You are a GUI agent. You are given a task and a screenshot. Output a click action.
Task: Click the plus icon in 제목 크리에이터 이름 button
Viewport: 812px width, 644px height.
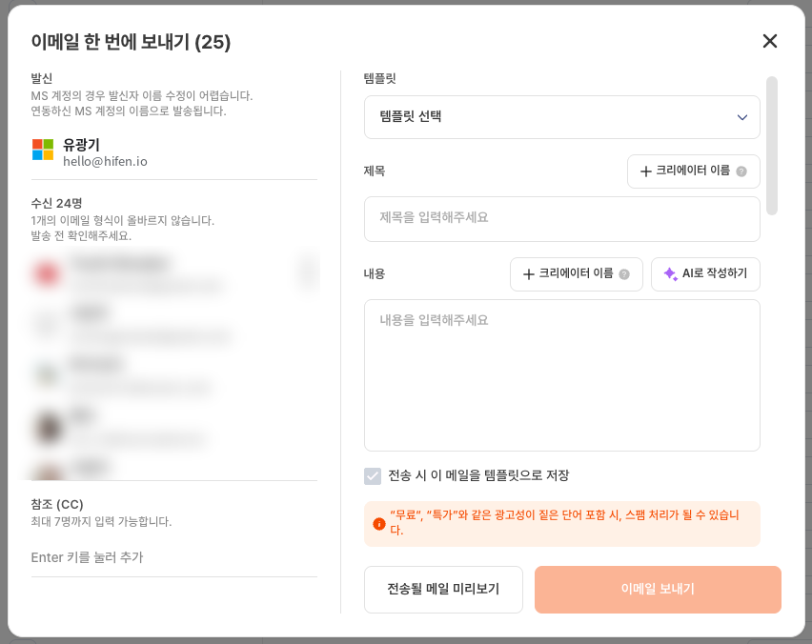point(645,171)
